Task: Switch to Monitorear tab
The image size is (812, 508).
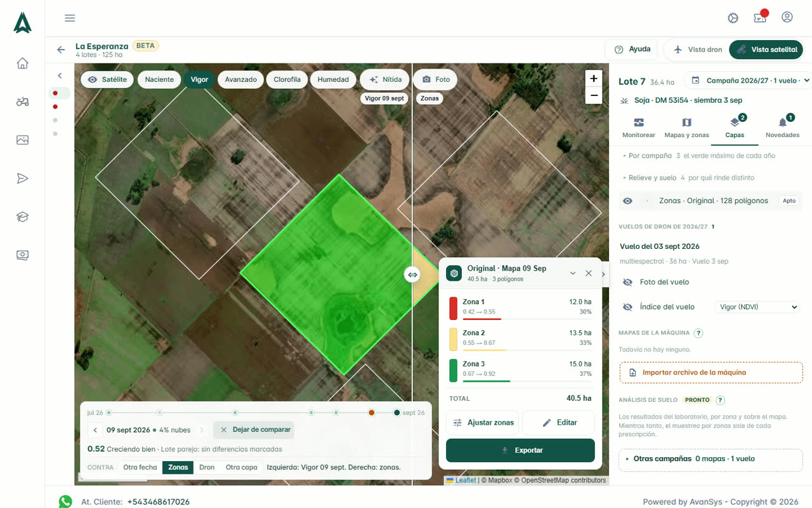Action: (x=639, y=128)
